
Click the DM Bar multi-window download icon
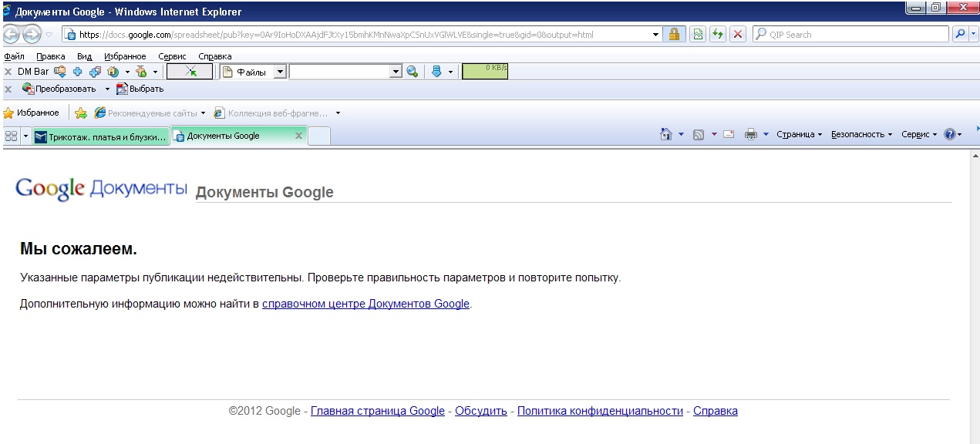[95, 72]
